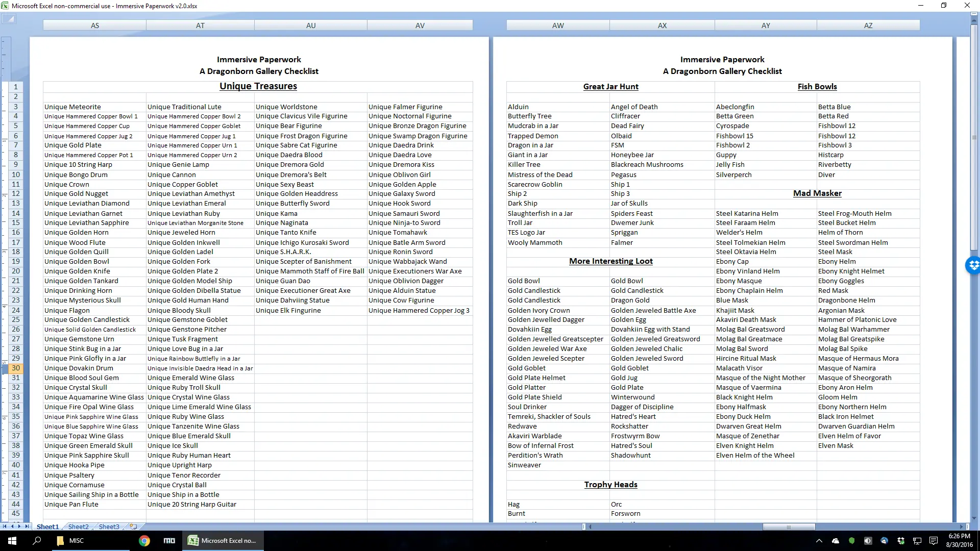Switch to Sheet1 tab
Screen dimensions: 980x551
(47, 527)
